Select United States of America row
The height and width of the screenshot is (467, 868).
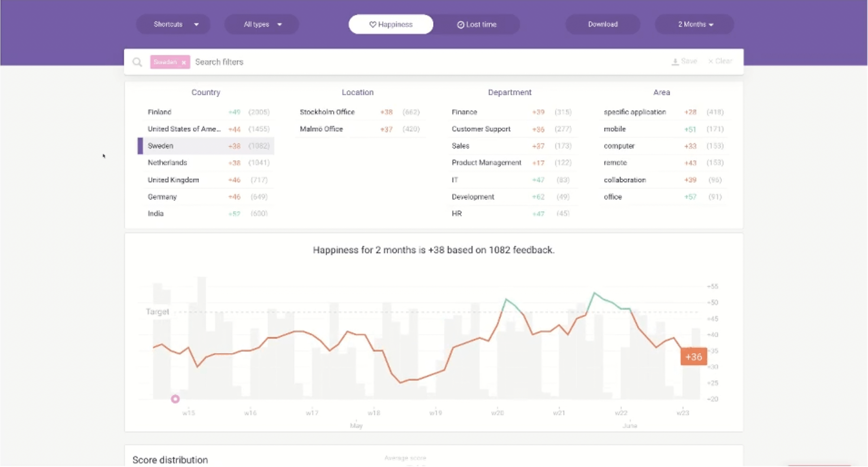point(206,129)
